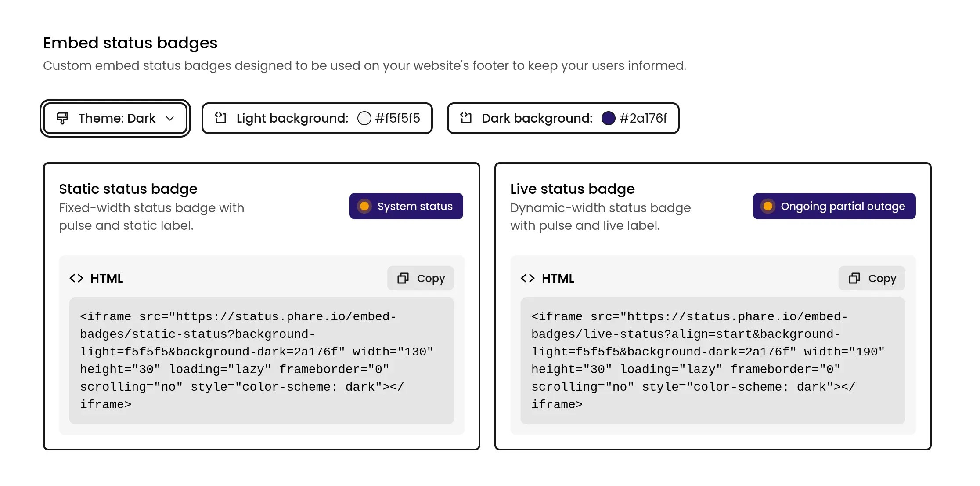Open the Theme: Dark dropdown
Viewport: 980px width, 486px height.
tap(115, 118)
